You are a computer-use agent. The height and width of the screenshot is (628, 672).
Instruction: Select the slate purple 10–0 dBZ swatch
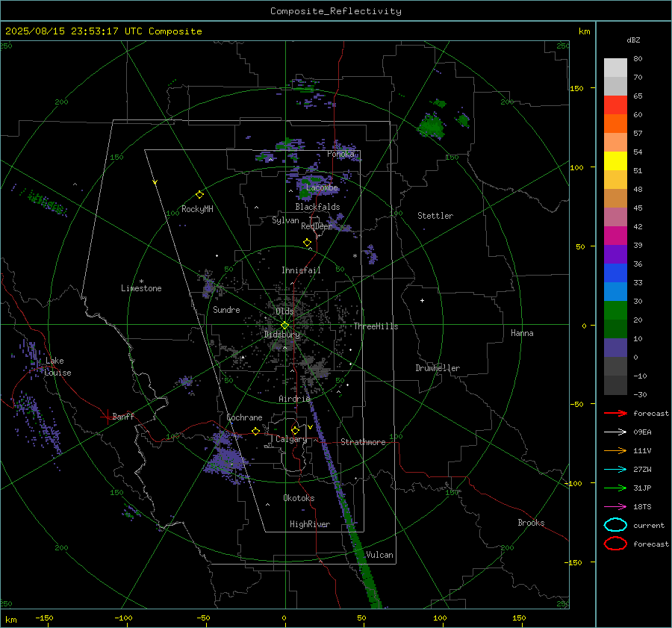point(615,348)
